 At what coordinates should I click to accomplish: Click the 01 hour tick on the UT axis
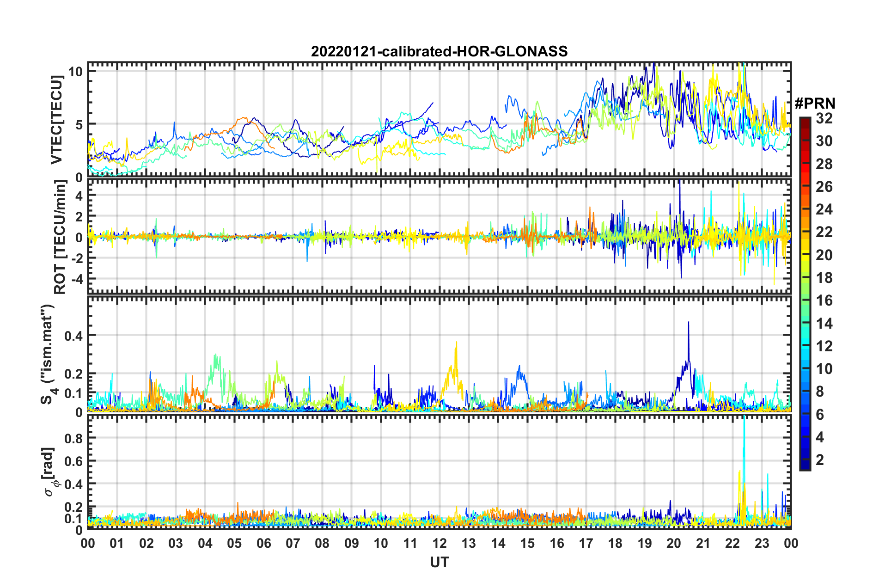coord(117,543)
